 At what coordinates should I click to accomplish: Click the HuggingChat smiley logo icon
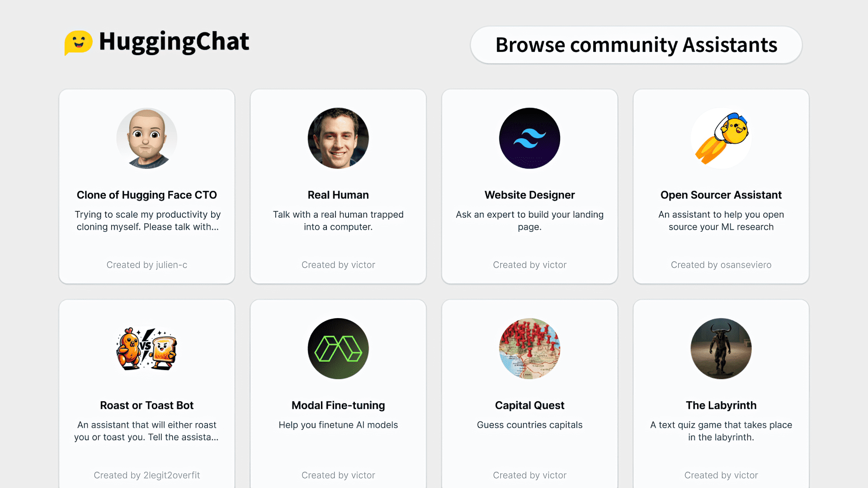coord(78,42)
